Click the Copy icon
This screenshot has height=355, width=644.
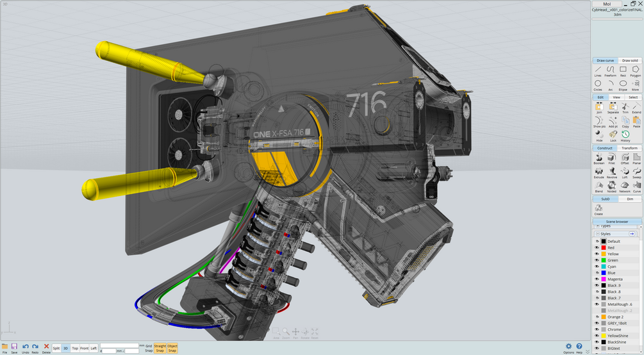point(625,122)
